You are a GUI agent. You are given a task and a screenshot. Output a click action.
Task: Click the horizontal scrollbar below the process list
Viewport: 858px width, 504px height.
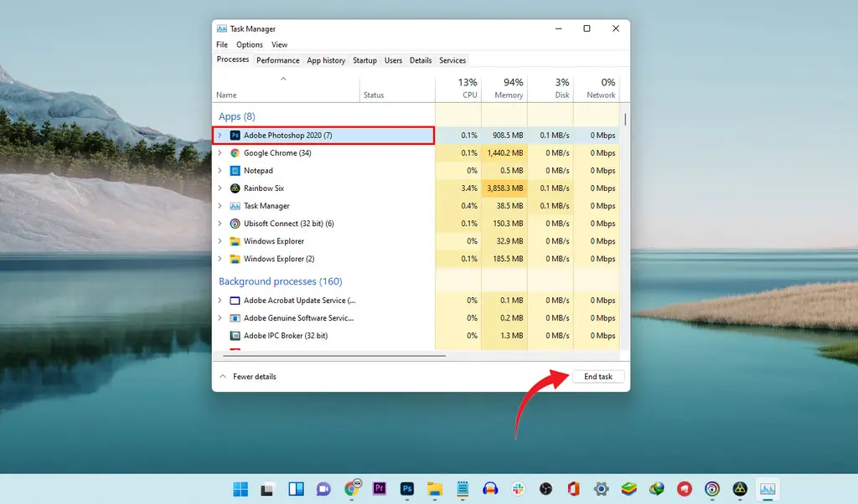[333, 356]
